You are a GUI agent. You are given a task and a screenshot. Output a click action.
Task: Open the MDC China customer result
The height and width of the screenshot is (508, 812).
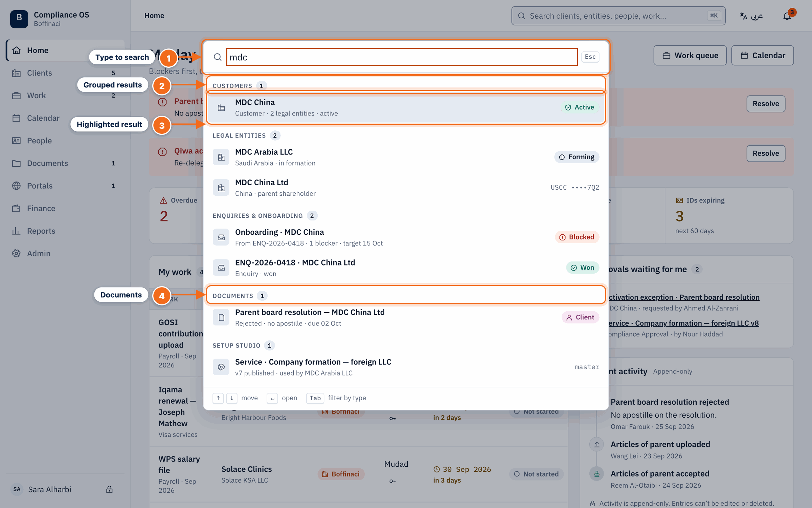click(x=406, y=108)
